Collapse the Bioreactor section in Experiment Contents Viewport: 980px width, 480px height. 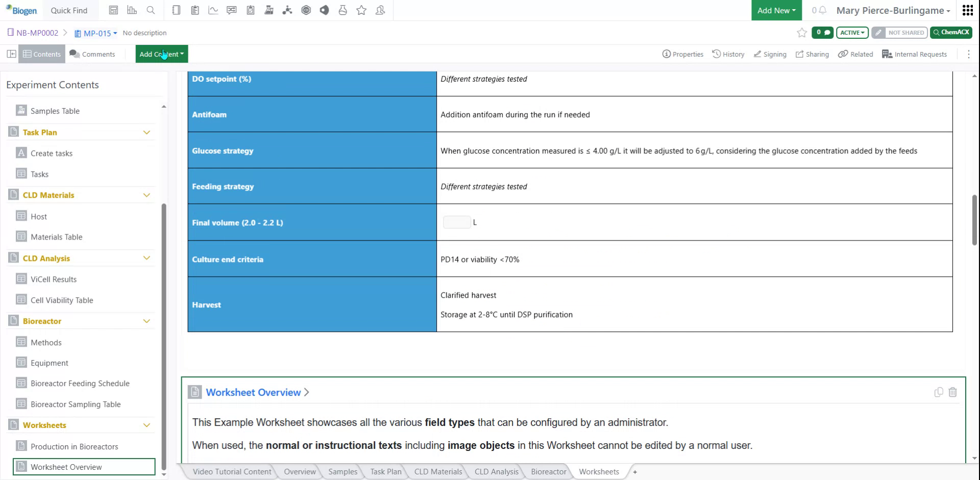(147, 321)
